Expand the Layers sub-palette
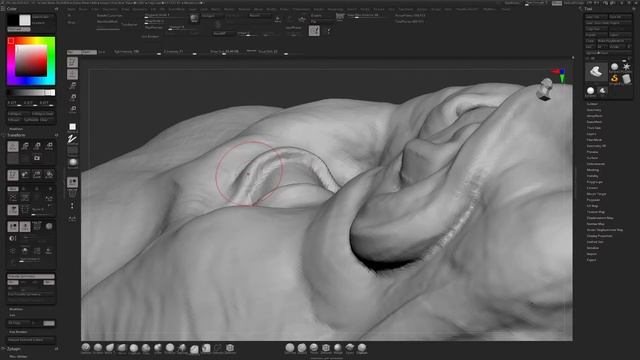Screen dimensions: 640x360 coord(591,134)
